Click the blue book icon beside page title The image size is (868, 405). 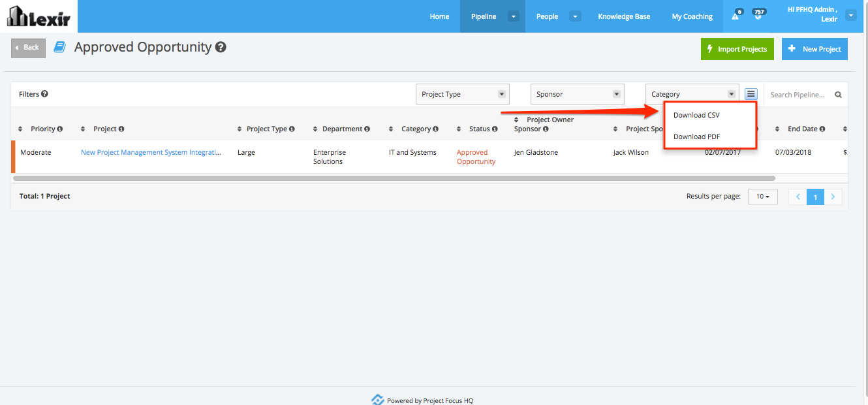pos(59,47)
